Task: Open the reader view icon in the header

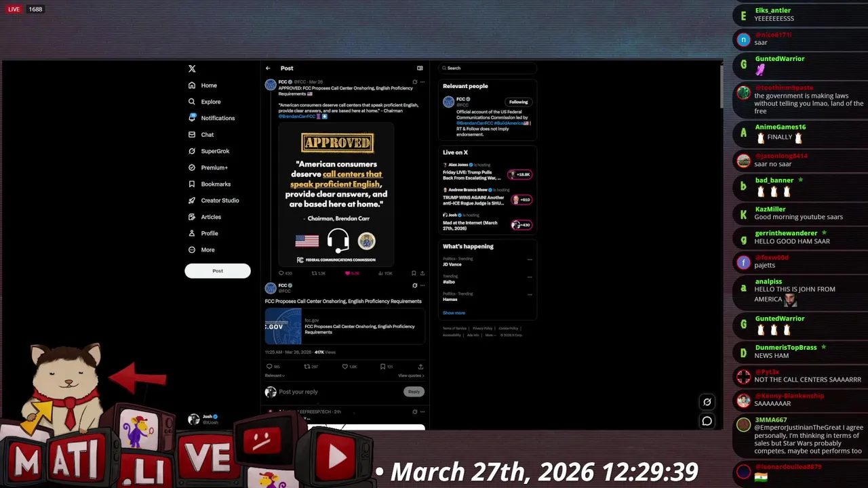Action: (420, 68)
